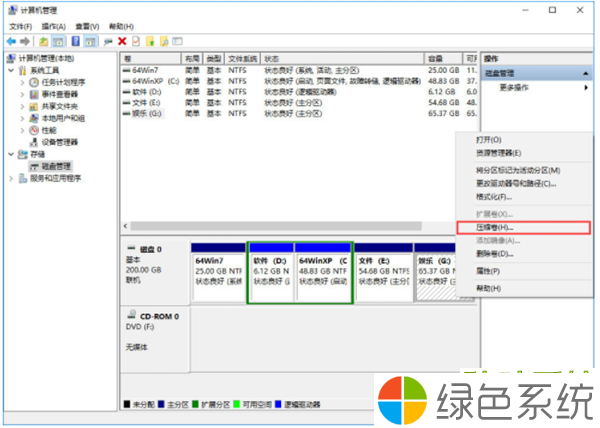This screenshot has height=428, width=600.
Task: Select the 磁盘管理 disk icon in tree
Action: point(34,166)
